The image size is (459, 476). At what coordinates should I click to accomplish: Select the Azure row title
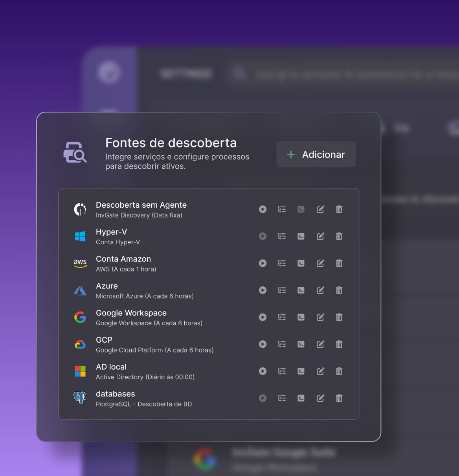tap(107, 286)
